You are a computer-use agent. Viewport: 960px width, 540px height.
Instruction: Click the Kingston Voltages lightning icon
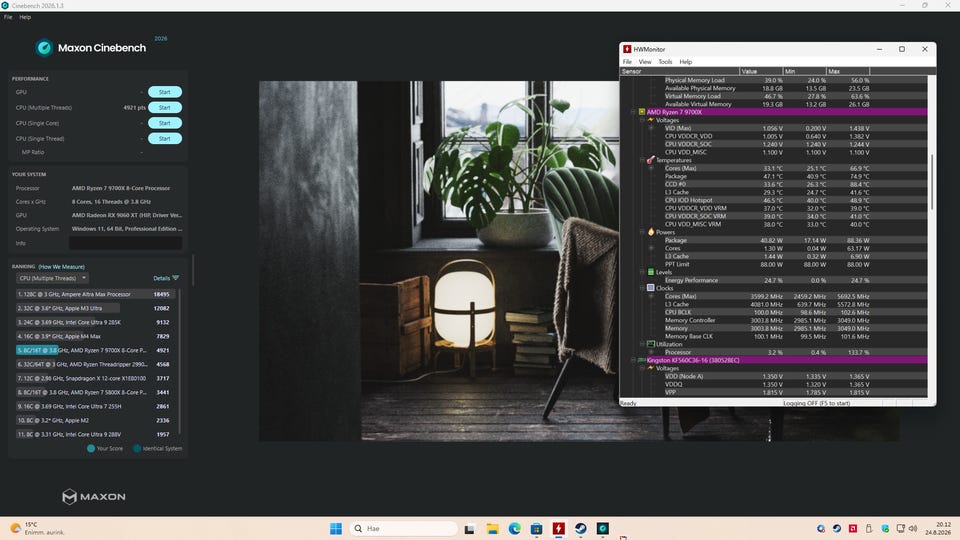651,368
